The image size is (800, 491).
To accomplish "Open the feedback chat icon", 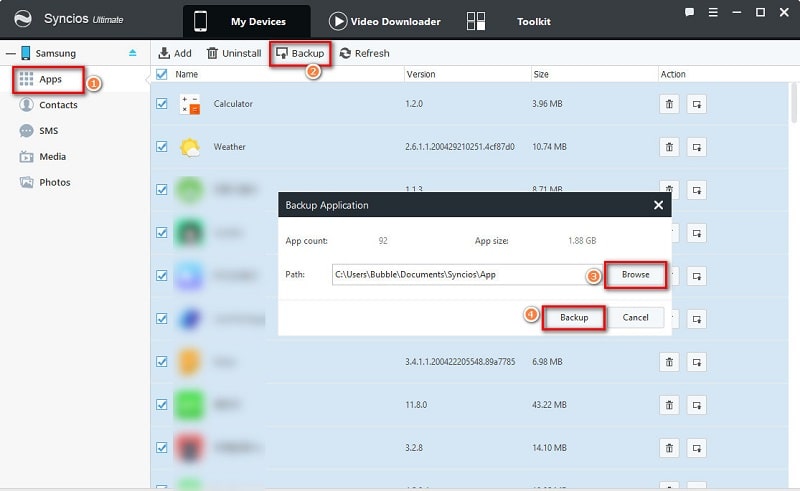I will pyautogui.click(x=689, y=12).
